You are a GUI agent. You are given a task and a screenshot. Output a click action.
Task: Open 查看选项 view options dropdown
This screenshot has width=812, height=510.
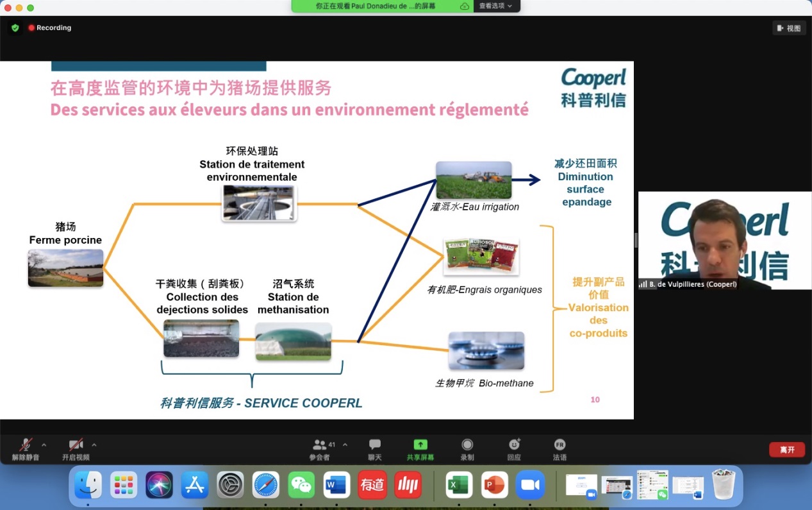[x=496, y=6]
